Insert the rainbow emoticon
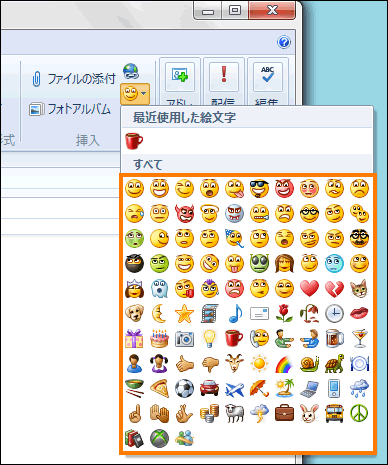 (284, 363)
